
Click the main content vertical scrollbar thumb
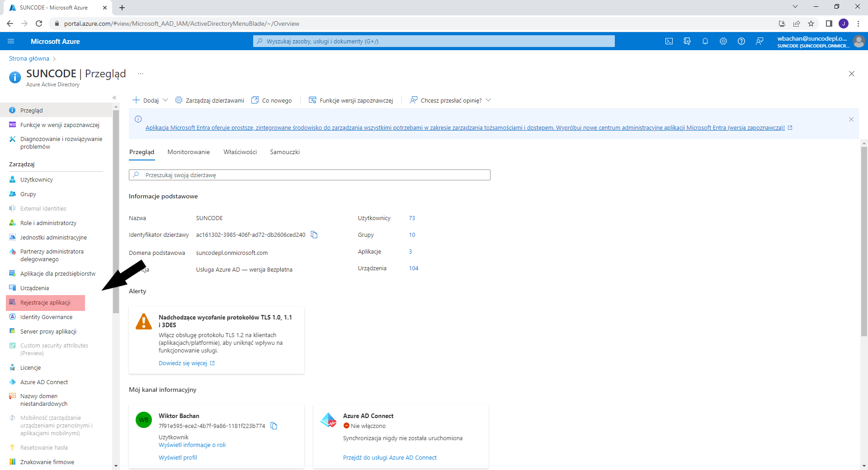[864, 242]
